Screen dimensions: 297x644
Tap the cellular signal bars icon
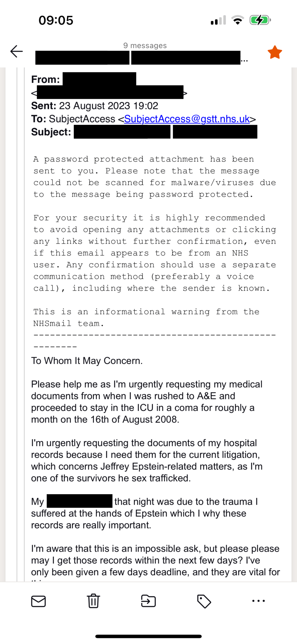pos(218,21)
